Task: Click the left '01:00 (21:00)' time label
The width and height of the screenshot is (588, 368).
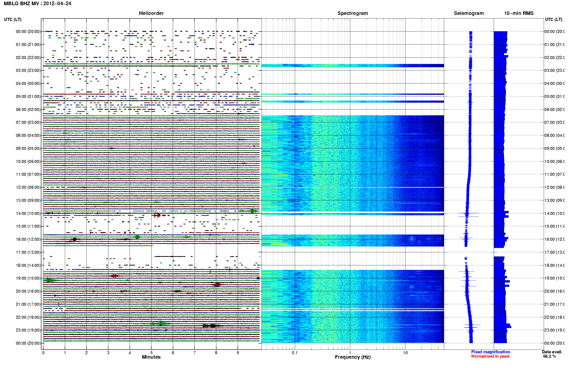Action: pyautogui.click(x=28, y=44)
